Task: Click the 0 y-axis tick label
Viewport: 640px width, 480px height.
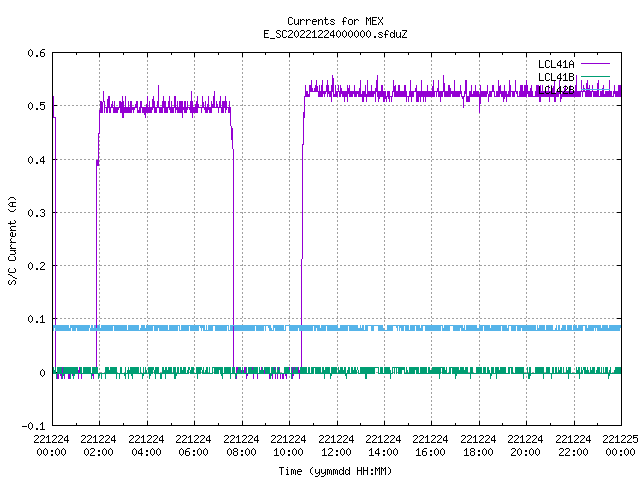Action: point(42,373)
